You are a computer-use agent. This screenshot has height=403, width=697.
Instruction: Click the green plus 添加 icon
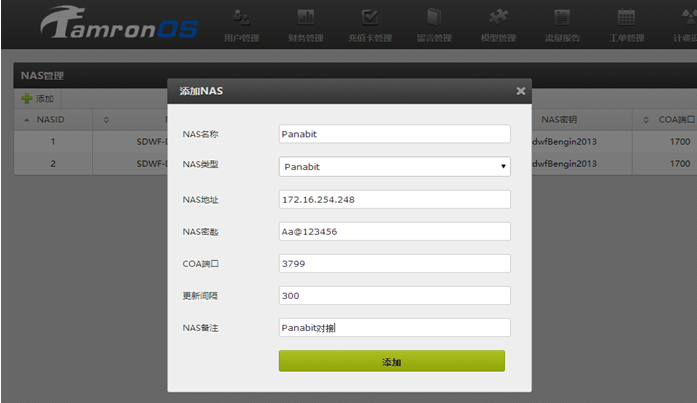[x=27, y=99]
